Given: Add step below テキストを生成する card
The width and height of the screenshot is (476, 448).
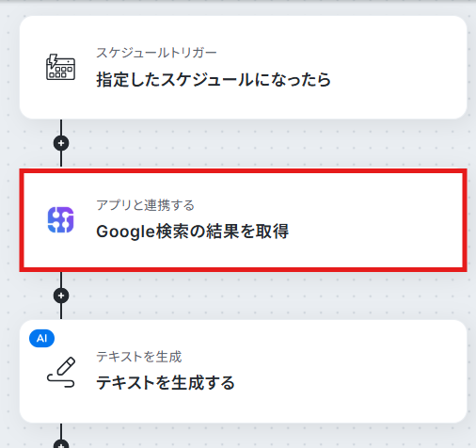Looking at the screenshot, I should tap(61, 443).
